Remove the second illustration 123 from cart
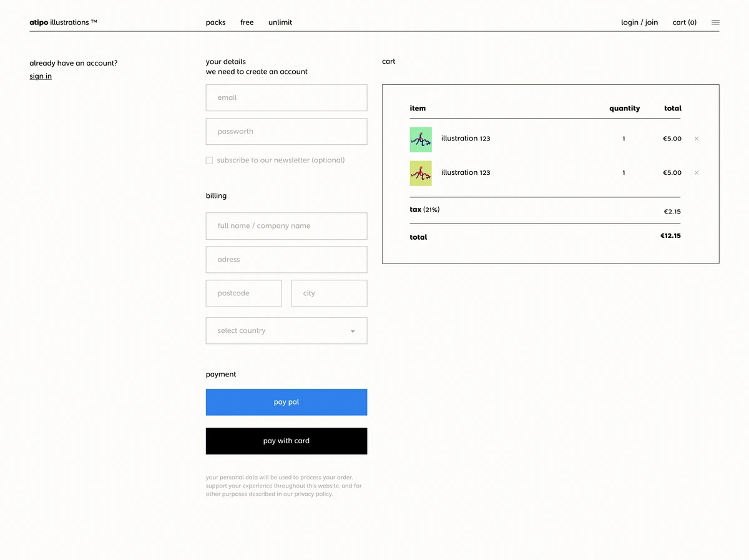Image resolution: width=749 pixels, height=560 pixels. (696, 173)
